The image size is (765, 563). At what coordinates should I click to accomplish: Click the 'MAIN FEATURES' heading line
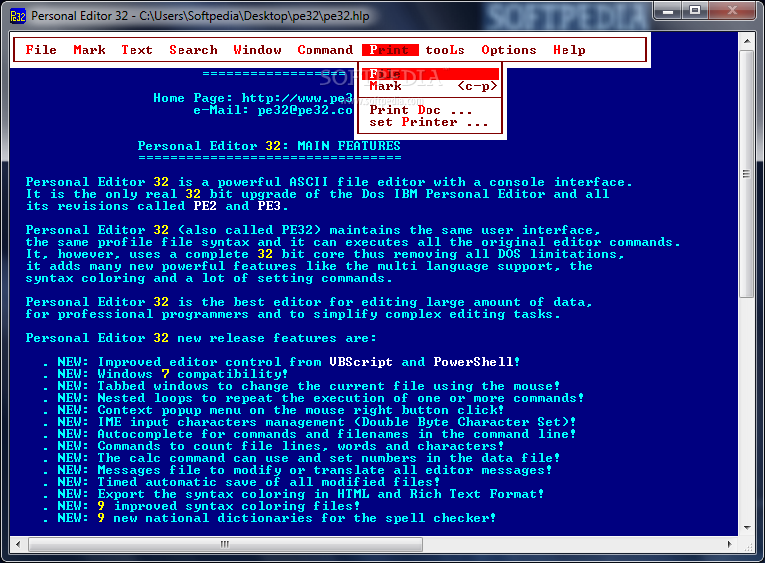coord(269,146)
